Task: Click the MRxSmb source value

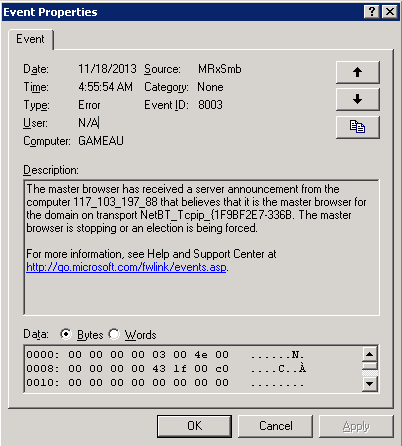Action: [x=220, y=69]
